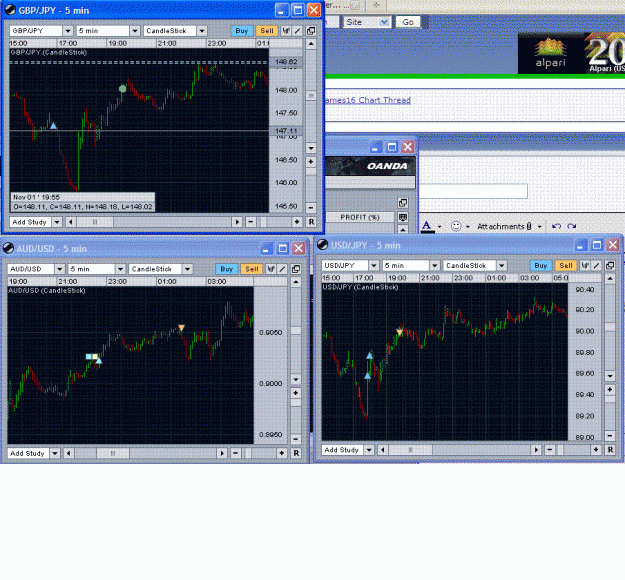Click vertical zoom-out minus in USD/JPY right bar

pyautogui.click(x=610, y=436)
